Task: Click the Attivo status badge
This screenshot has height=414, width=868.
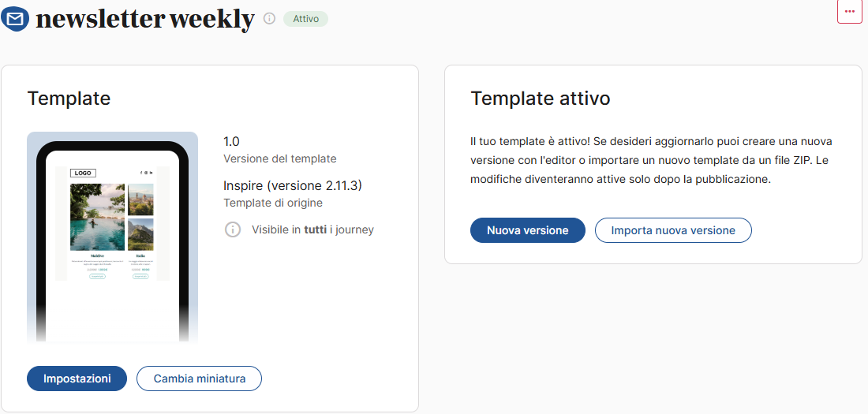Action: (x=305, y=19)
